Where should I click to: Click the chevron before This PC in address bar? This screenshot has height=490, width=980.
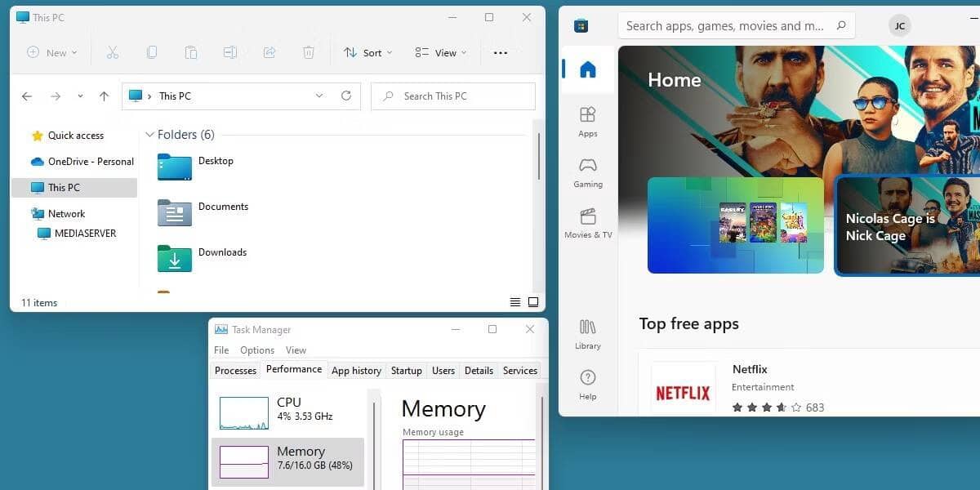149,96
